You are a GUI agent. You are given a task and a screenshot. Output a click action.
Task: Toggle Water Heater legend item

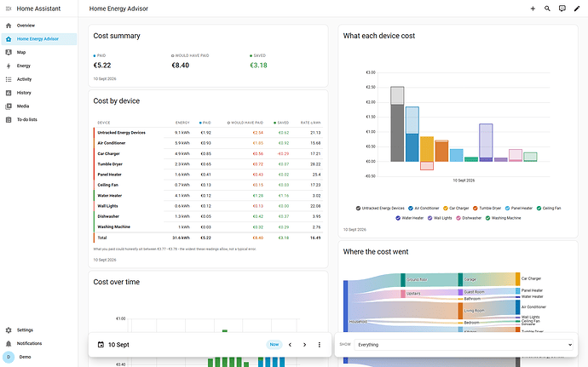tap(410, 218)
